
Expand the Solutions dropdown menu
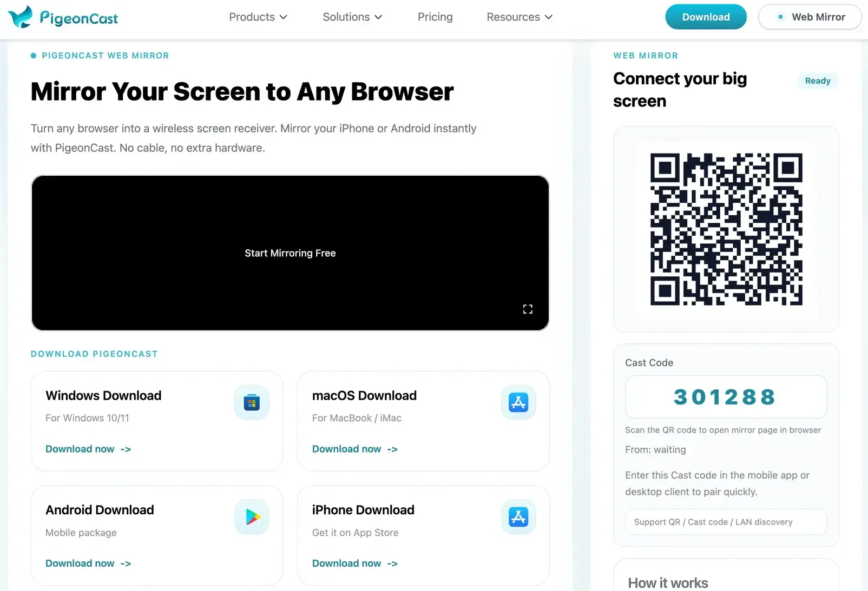point(352,17)
